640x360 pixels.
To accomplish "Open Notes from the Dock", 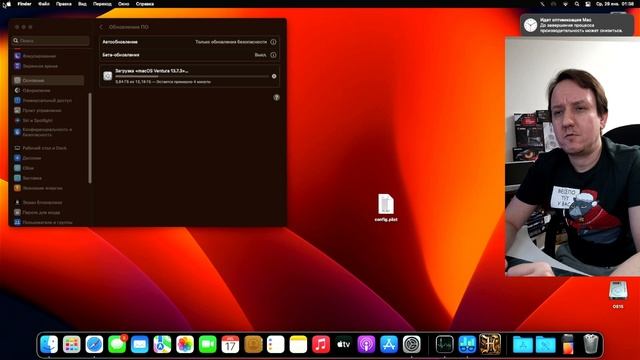I will point(298,344).
